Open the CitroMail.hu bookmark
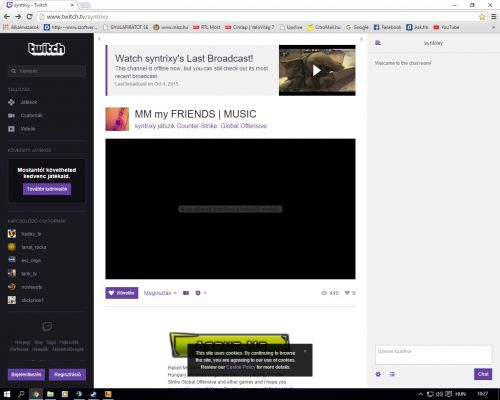Image resolution: width=500 pixels, height=400 pixels. click(324, 27)
